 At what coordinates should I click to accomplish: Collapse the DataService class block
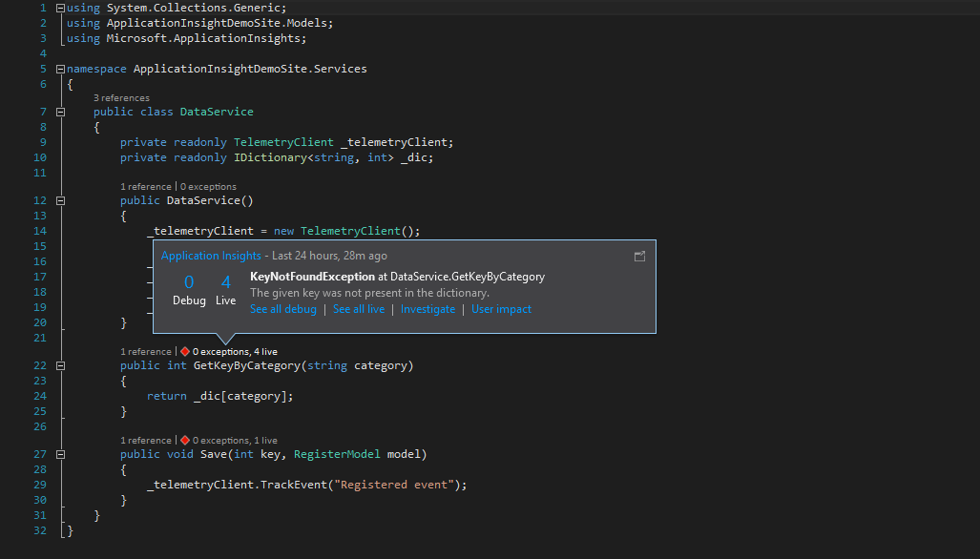click(x=61, y=113)
